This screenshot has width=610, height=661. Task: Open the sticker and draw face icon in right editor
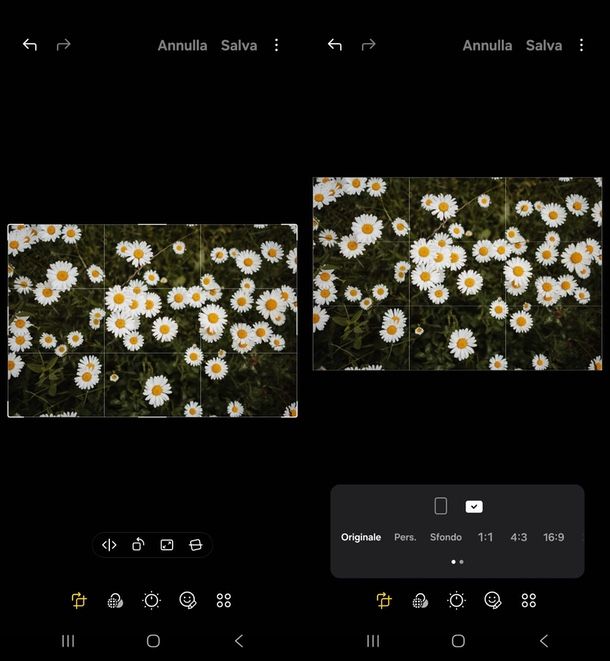pos(493,600)
